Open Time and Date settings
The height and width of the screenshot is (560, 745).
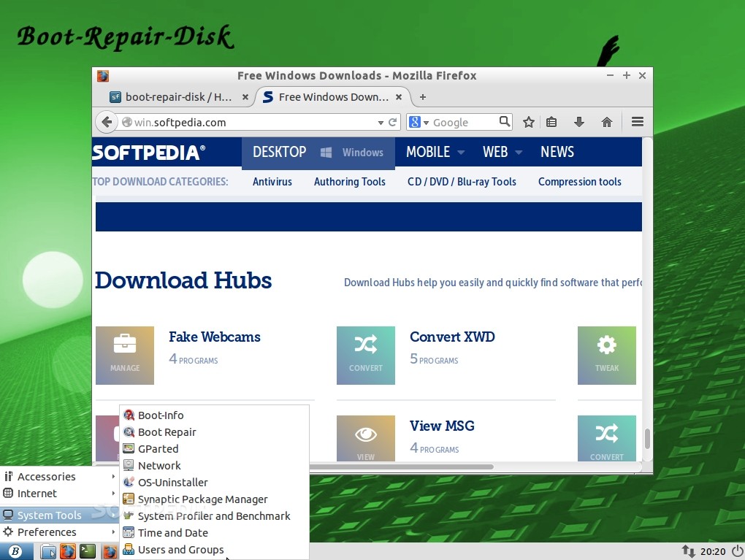point(214,532)
